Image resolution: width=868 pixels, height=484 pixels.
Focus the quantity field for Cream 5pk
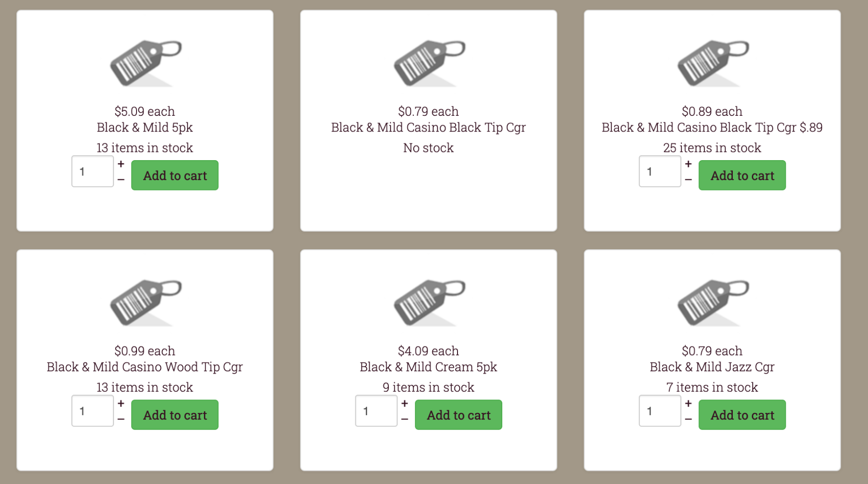(x=376, y=411)
